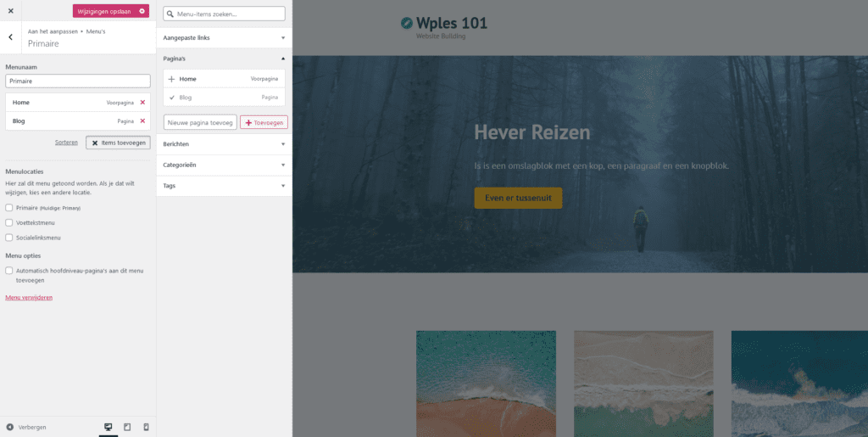This screenshot has width=868, height=437.
Task: Expand the Categorieën section
Action: pyautogui.click(x=224, y=165)
